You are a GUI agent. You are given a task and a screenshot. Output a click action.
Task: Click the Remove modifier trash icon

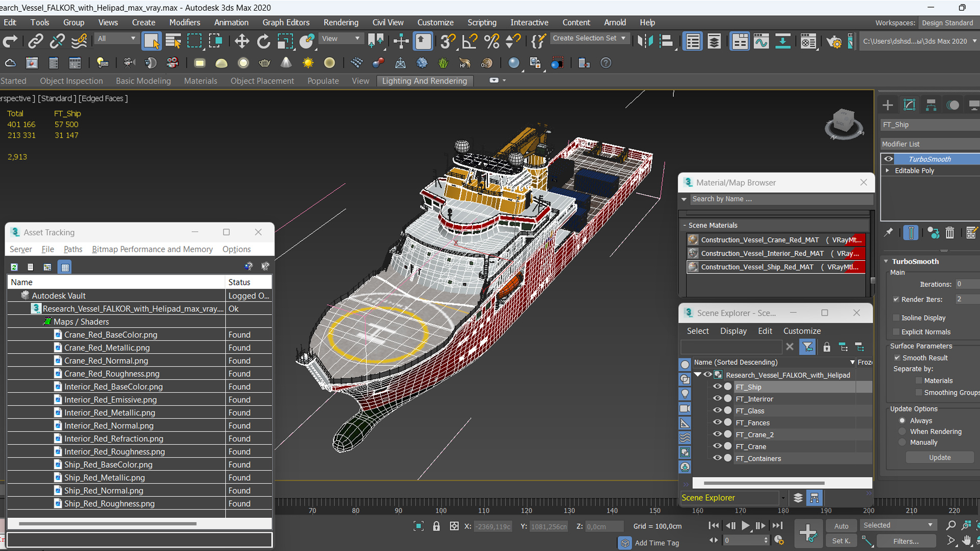[x=949, y=233]
